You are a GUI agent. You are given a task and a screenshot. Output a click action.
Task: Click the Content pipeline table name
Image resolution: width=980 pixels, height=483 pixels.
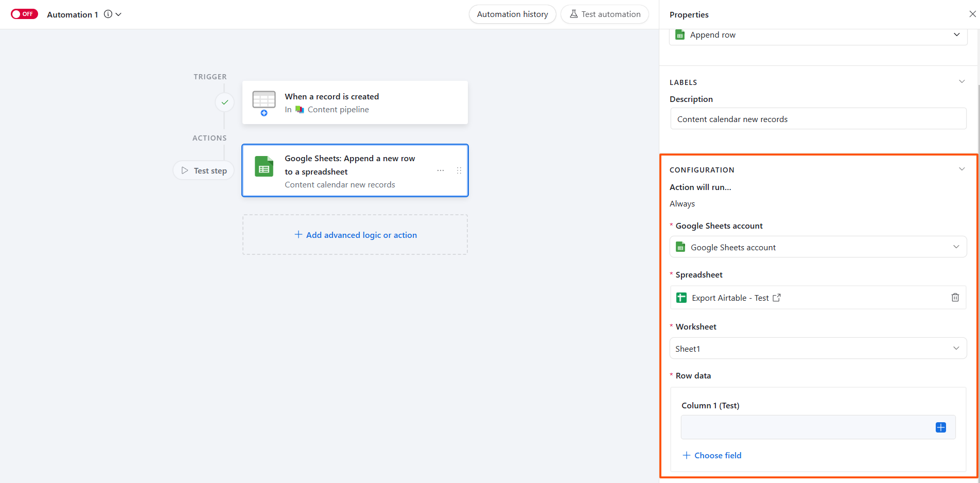click(338, 110)
